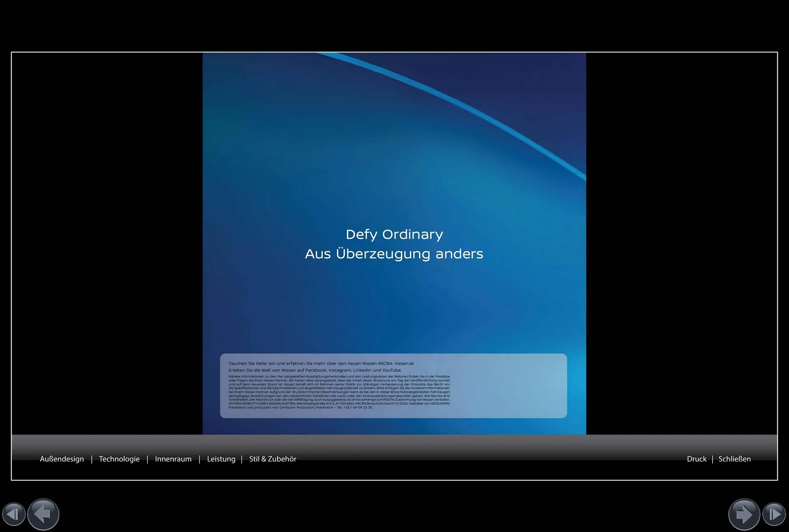This screenshot has width=789, height=532.
Task: Go back one page with left arrow
Action: (x=43, y=514)
